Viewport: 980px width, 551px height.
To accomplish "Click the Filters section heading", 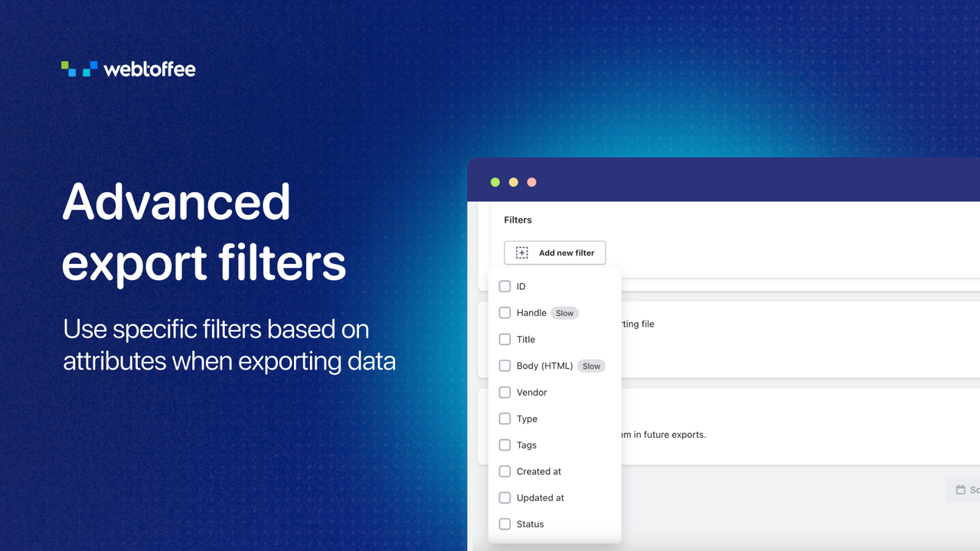I will click(518, 220).
